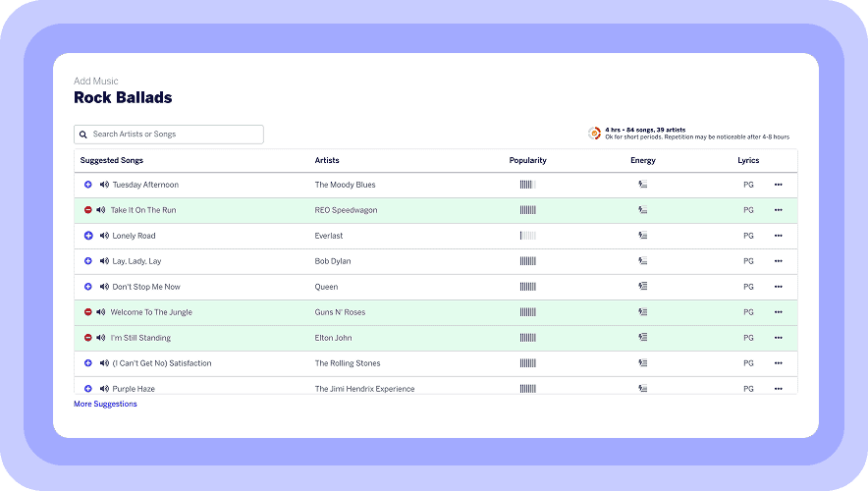868x491 pixels.
Task: Preview Tuesday Afternoon with the speaker icon
Action: click(x=104, y=185)
